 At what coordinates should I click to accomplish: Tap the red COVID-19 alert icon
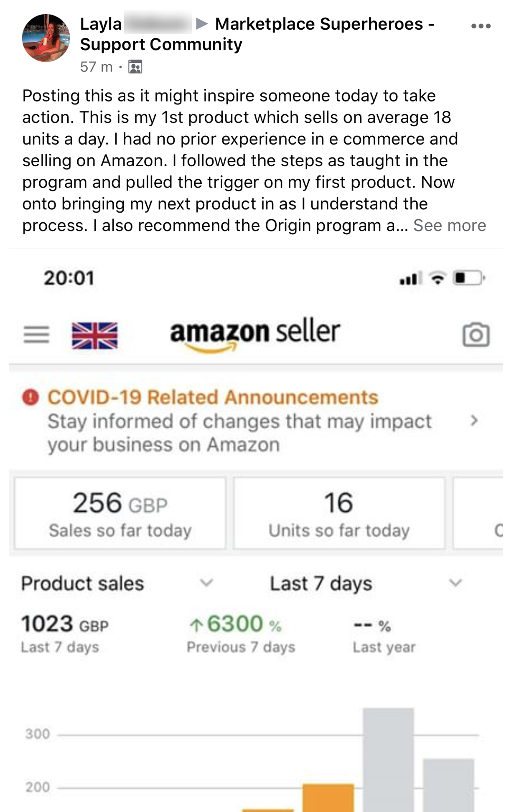pos(31,397)
